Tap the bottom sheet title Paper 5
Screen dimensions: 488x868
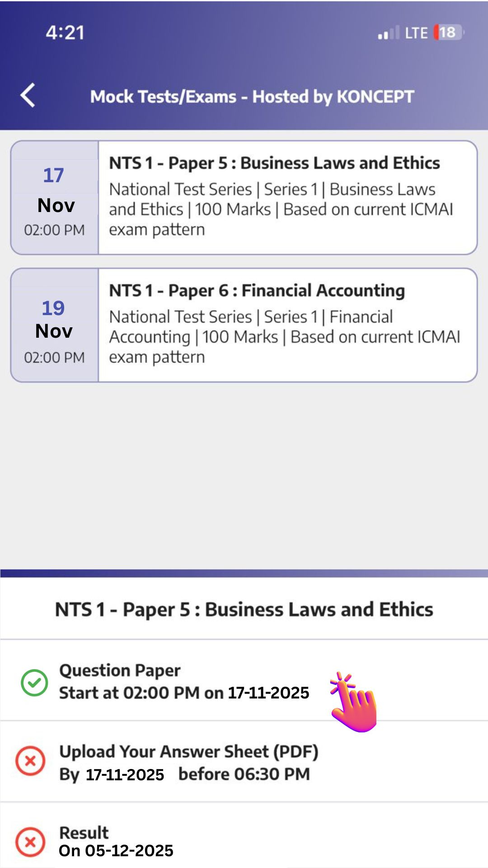[244, 609]
